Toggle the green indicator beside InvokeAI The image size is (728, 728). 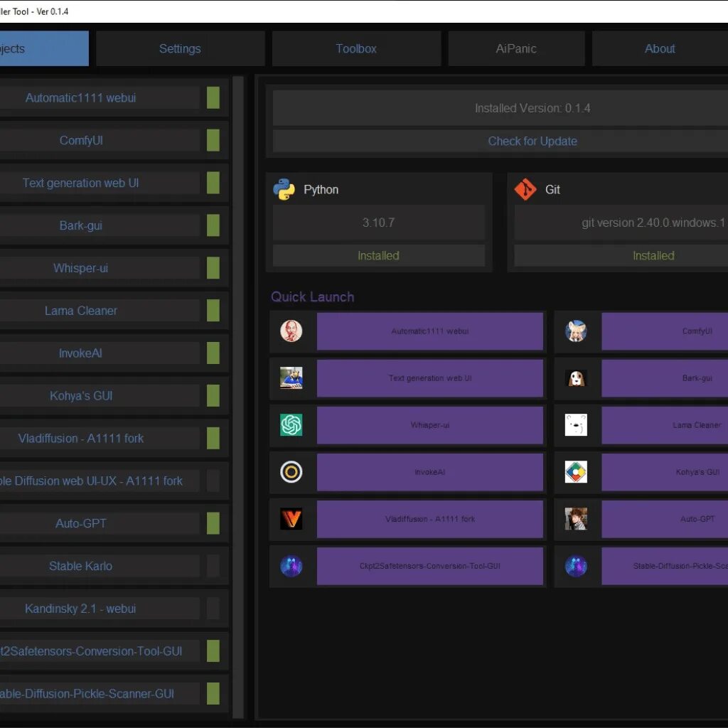click(213, 353)
